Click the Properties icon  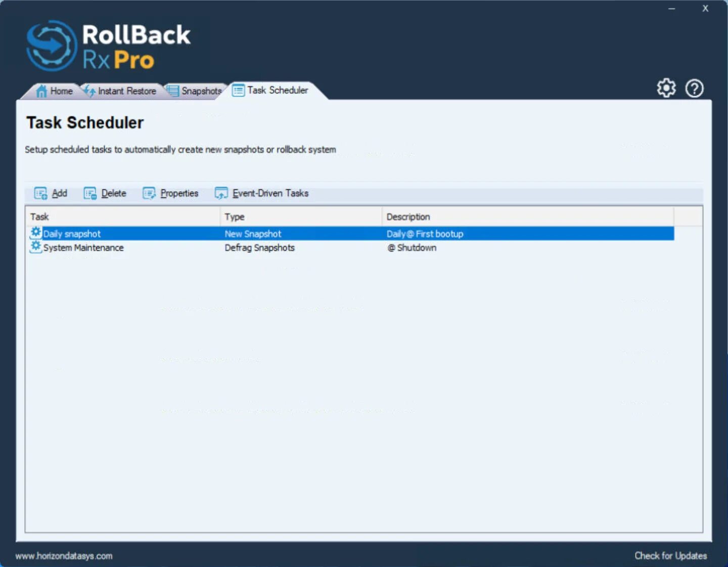click(x=149, y=193)
